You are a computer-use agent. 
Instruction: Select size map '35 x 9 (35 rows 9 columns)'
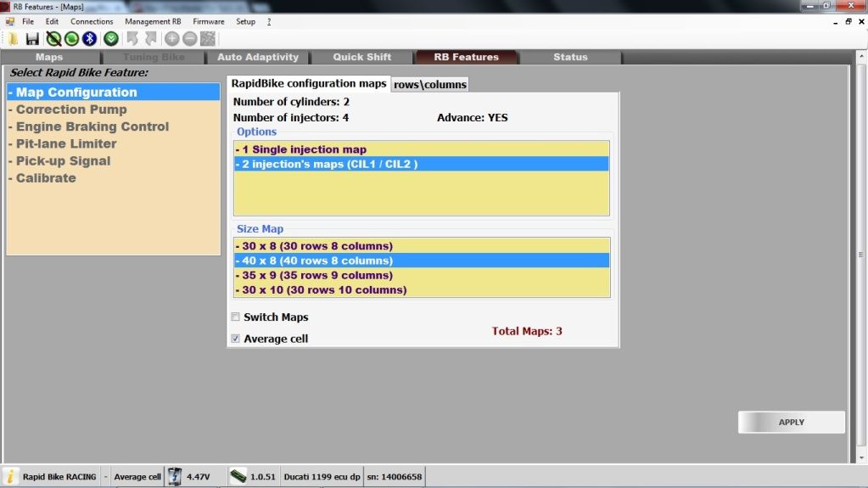pyautogui.click(x=422, y=275)
